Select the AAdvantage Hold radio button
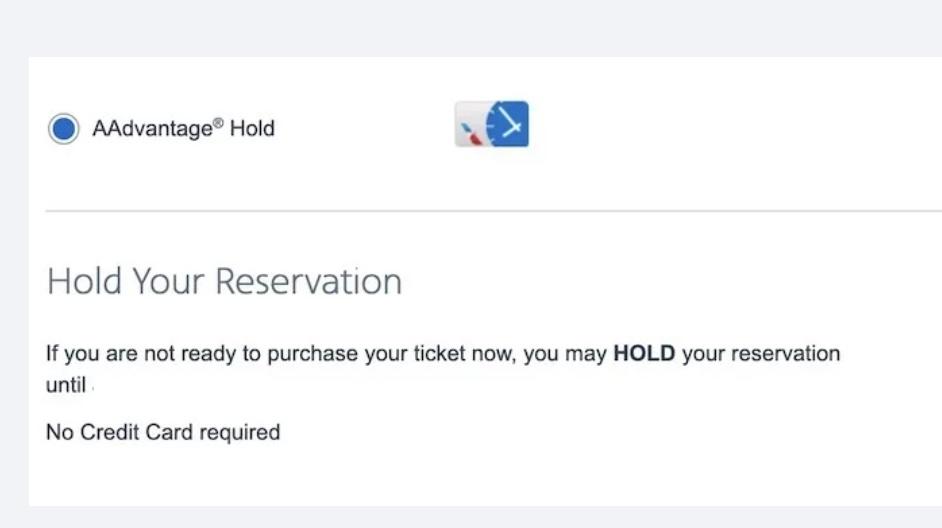This screenshot has width=942, height=528. (x=63, y=129)
